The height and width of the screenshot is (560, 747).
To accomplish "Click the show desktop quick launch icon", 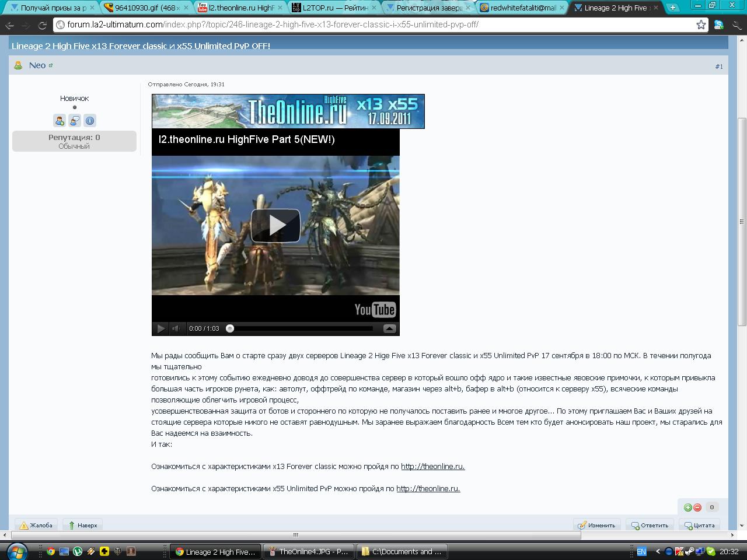I will coord(64,551).
